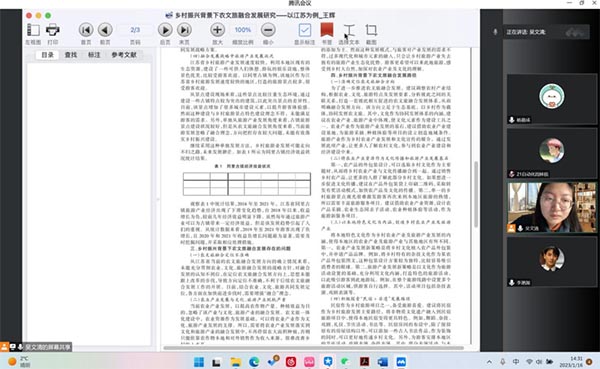
Task: Click the red bookmark icon
Action: tap(327, 29)
